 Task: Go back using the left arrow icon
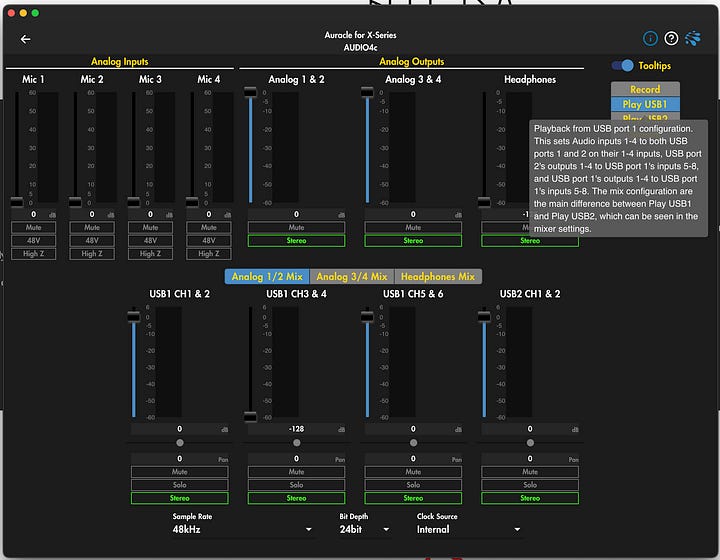pos(26,39)
